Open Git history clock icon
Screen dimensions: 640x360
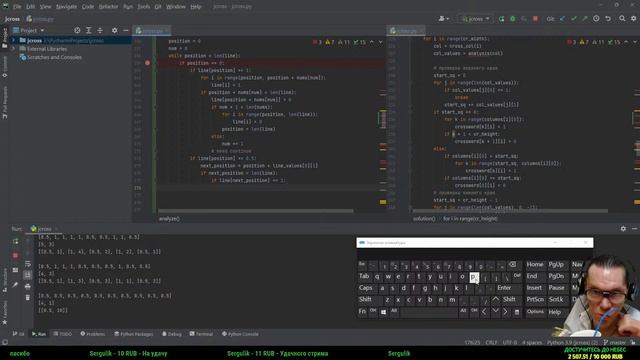tap(596, 19)
